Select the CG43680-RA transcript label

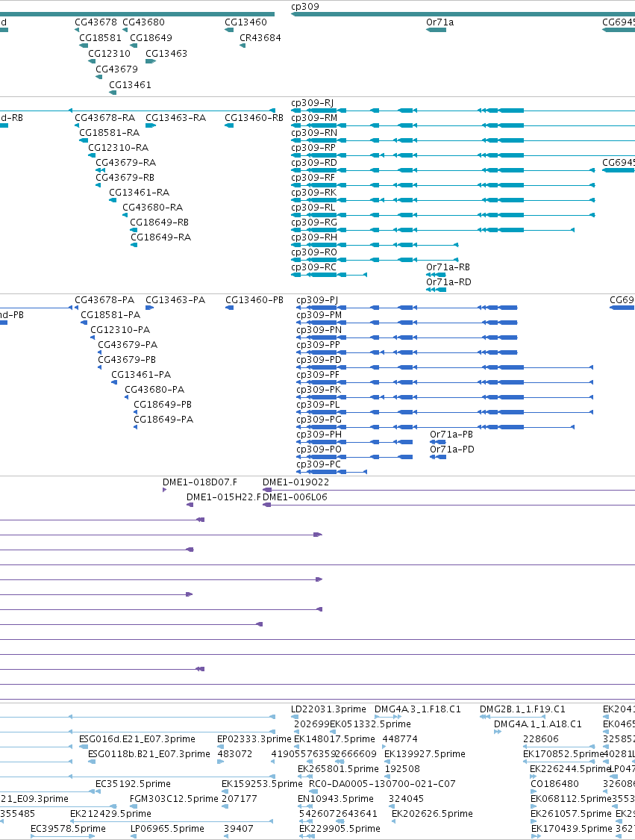point(152,208)
